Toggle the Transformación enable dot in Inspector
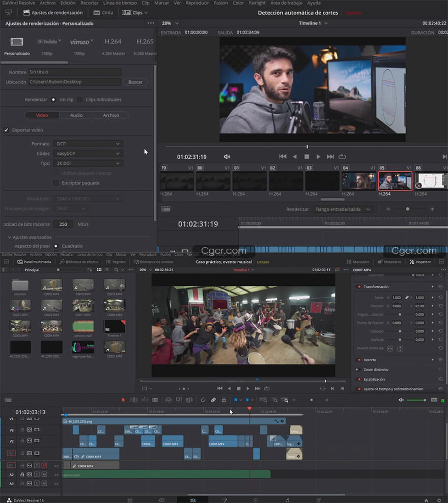Viewport: 448px width, 503px height. 359,287
